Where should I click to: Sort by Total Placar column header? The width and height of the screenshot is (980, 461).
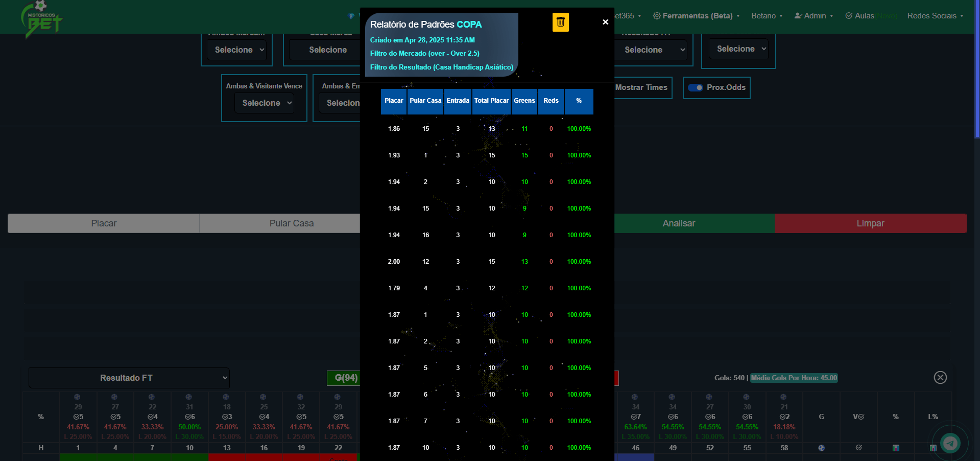[x=491, y=101]
